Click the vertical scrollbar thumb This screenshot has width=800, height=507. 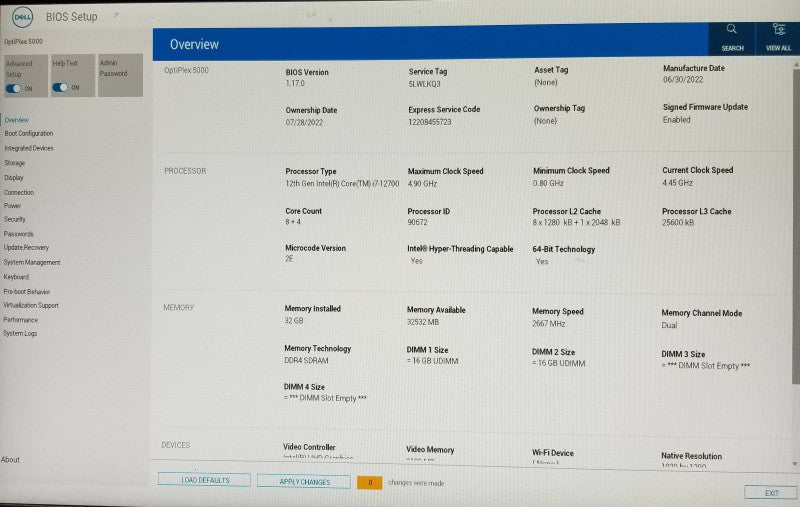coord(796,227)
